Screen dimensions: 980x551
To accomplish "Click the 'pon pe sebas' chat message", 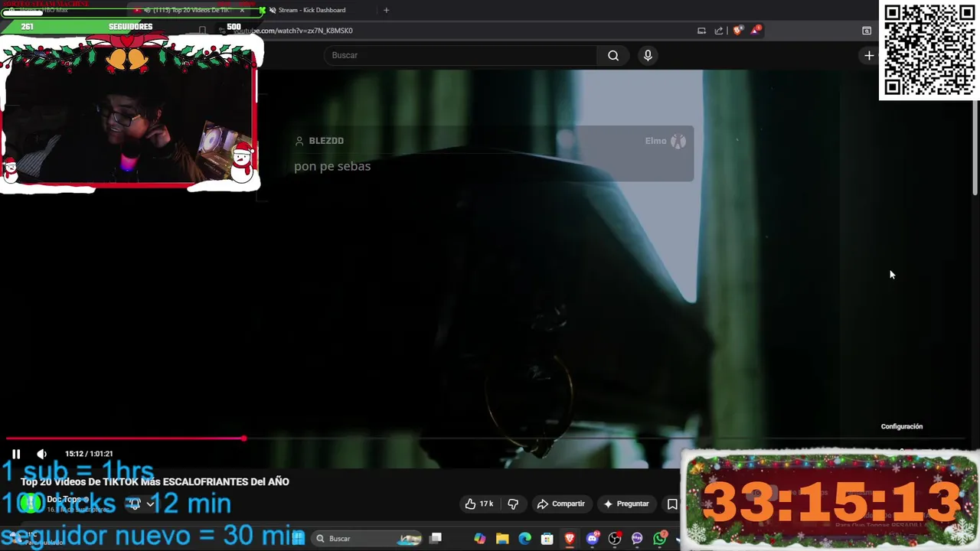I will 332,166.
